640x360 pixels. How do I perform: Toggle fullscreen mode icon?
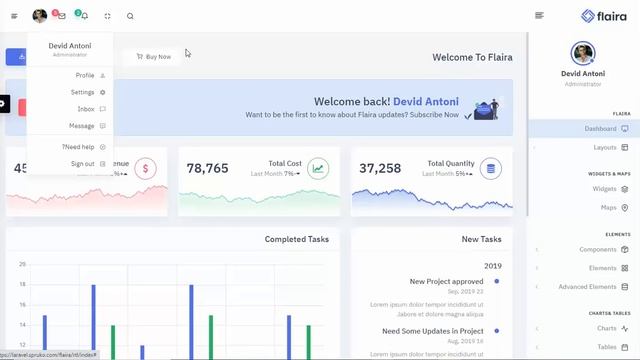107,16
